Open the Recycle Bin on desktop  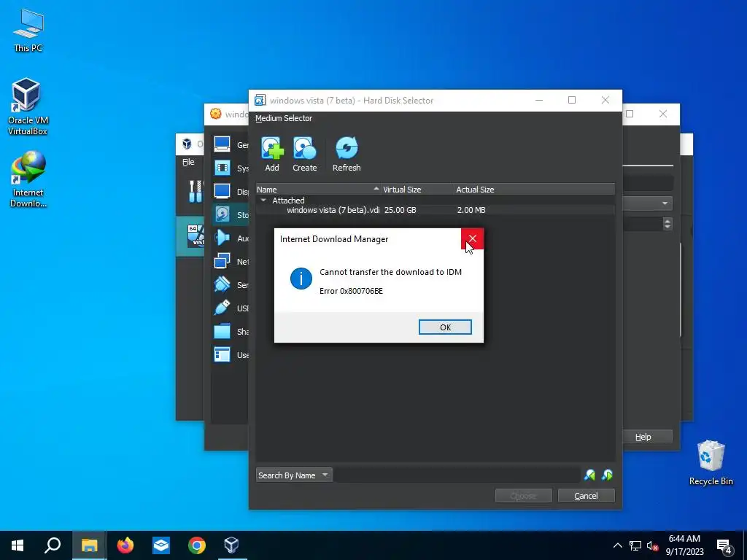click(x=711, y=463)
